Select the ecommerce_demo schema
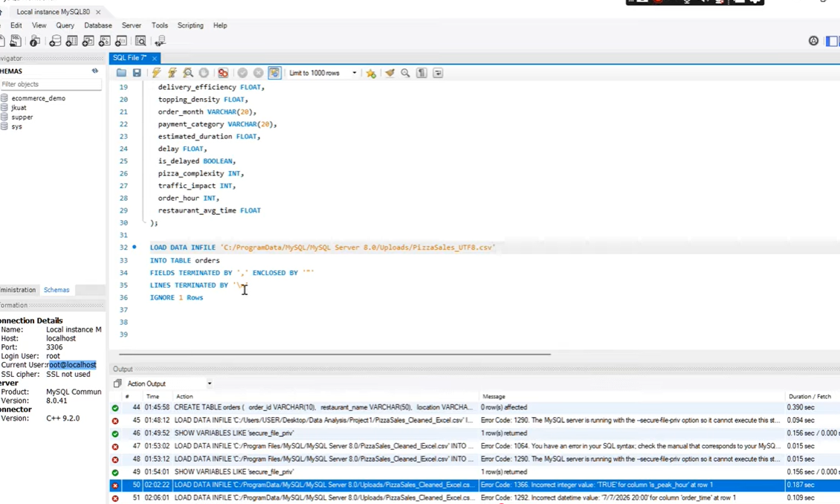The height and width of the screenshot is (504, 840). [38, 98]
